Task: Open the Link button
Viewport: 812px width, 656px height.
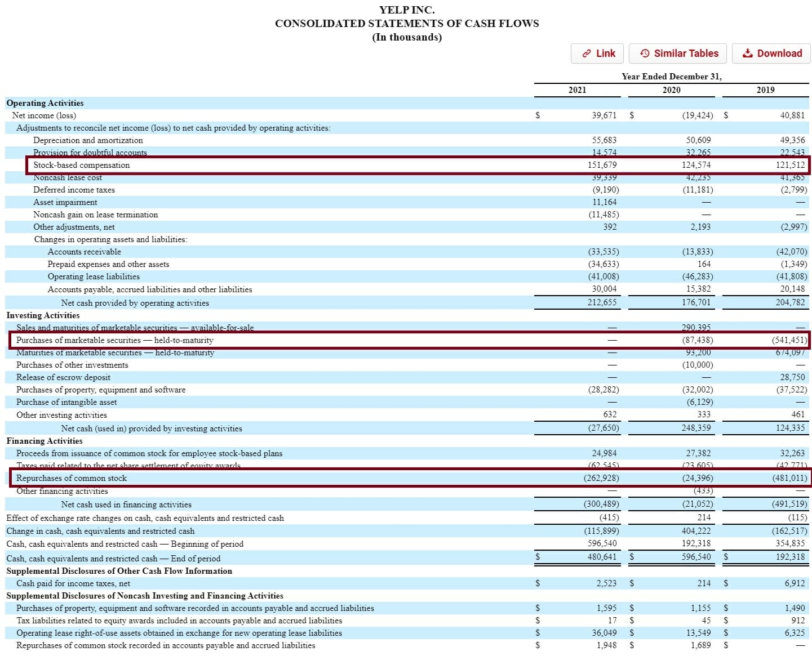Action: [597, 53]
